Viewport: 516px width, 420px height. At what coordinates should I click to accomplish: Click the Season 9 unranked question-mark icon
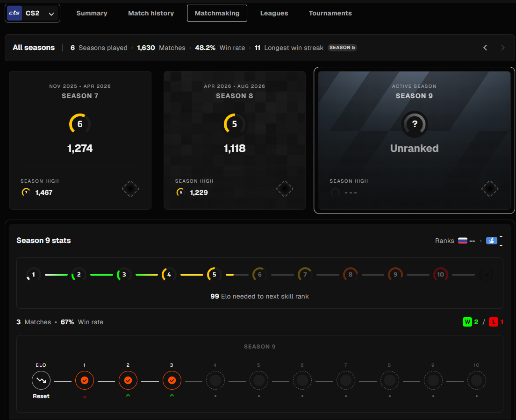click(x=415, y=124)
